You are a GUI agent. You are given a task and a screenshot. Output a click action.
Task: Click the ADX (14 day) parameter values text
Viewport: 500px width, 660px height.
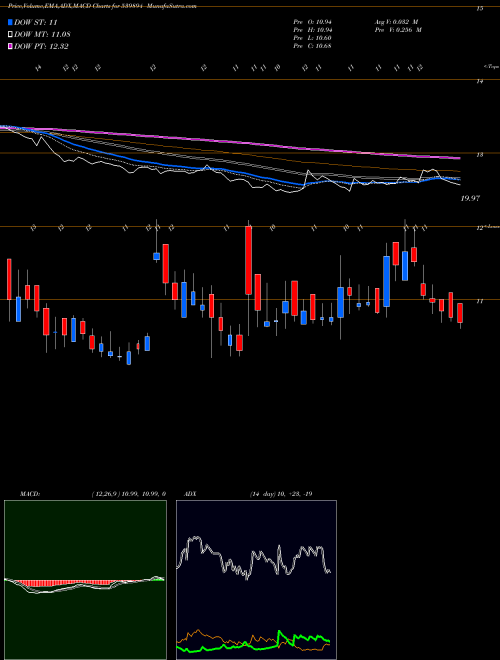coord(281,494)
